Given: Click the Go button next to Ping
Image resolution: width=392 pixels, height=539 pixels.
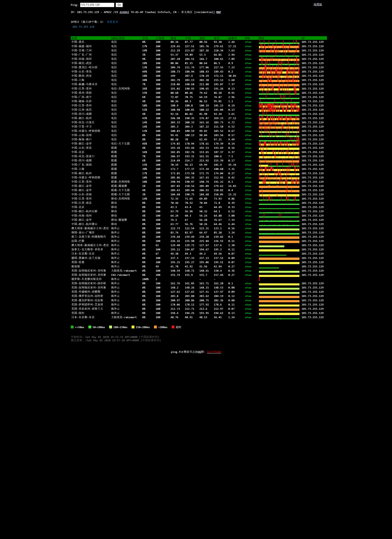Looking at the screenshot, I should [x=119, y=5].
